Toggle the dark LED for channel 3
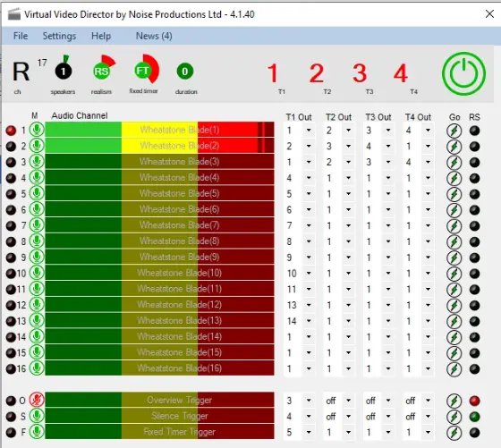501x448 pixels. (11, 162)
